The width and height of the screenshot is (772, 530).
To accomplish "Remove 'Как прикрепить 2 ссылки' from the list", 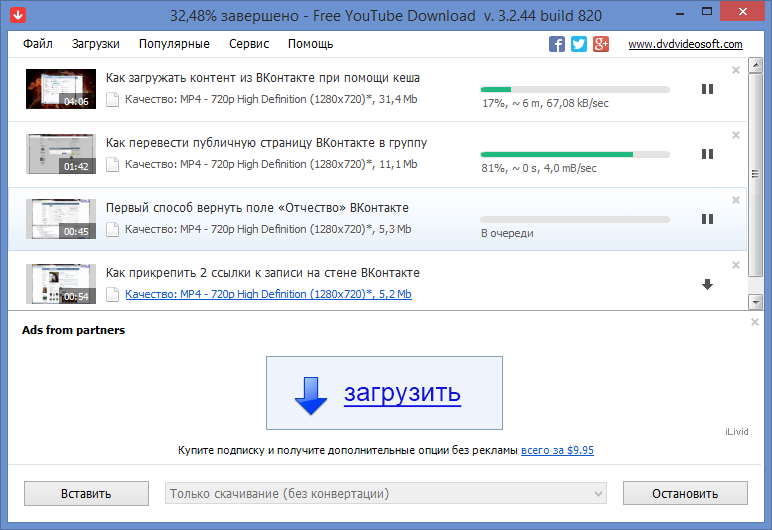I will pos(736,265).
